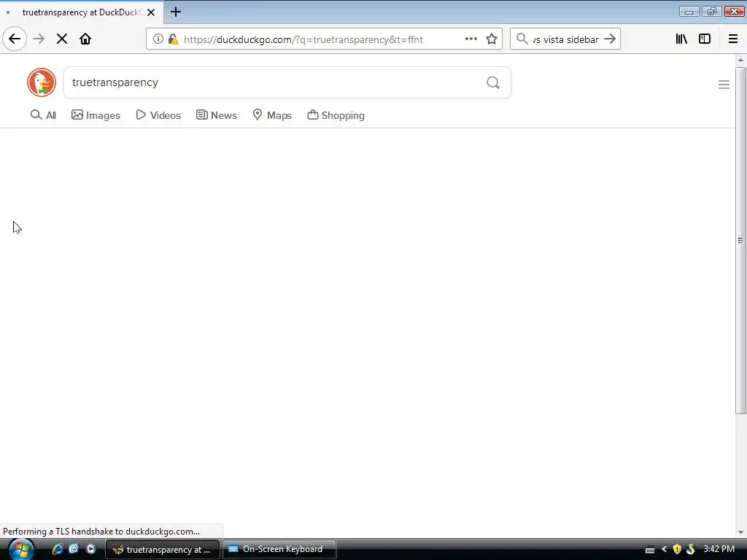Image resolution: width=747 pixels, height=560 pixels.
Task: Click the 'vista sidebar' search text field
Action: click(x=565, y=39)
